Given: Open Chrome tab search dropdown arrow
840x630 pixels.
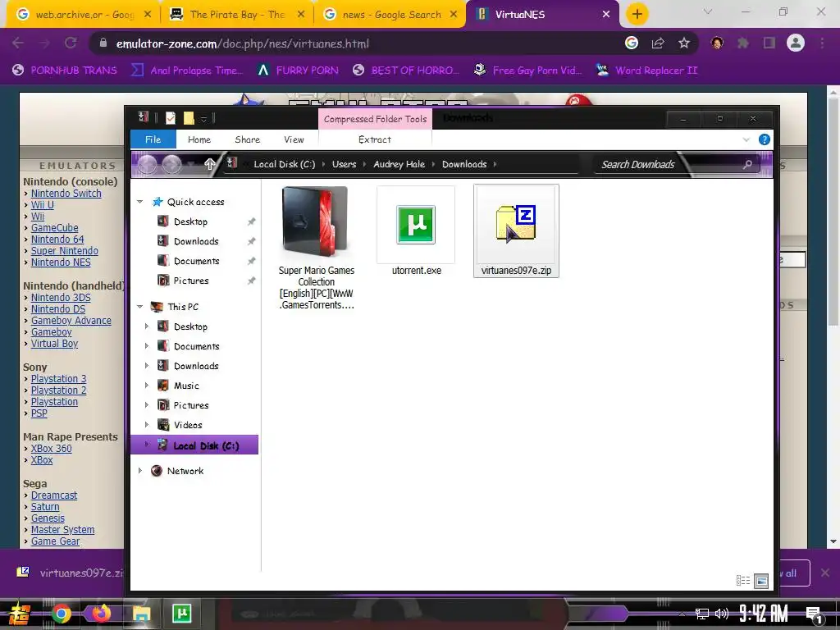Looking at the screenshot, I should (x=708, y=11).
